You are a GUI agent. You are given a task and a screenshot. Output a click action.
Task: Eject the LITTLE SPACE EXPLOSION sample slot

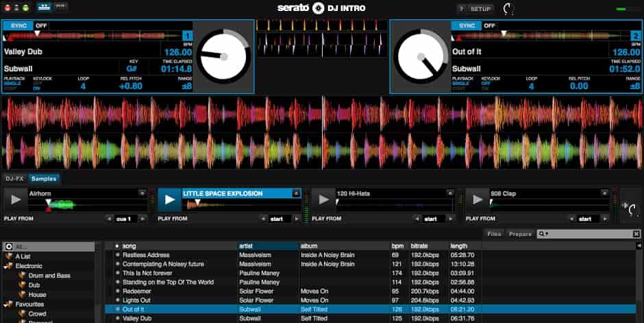click(296, 193)
